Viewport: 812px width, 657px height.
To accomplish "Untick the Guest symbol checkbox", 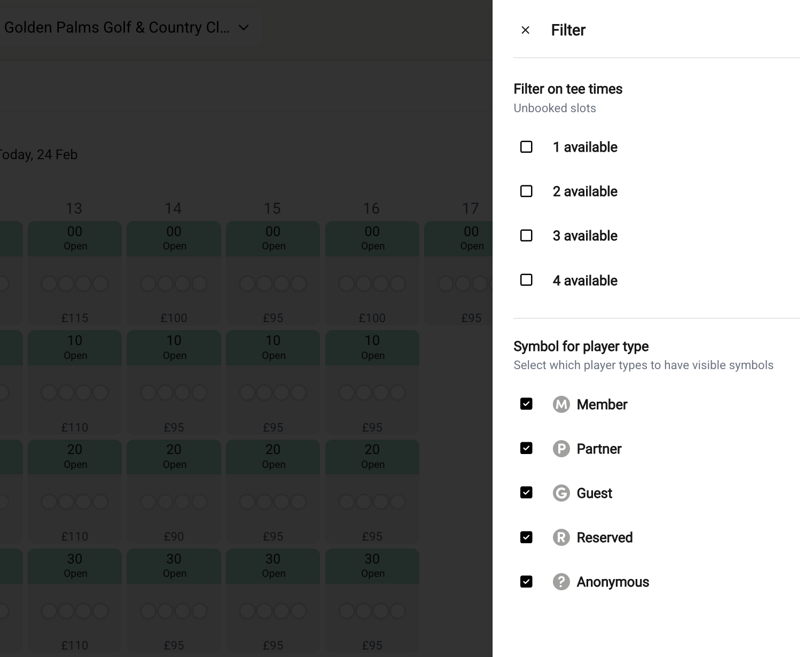I will coord(526,492).
